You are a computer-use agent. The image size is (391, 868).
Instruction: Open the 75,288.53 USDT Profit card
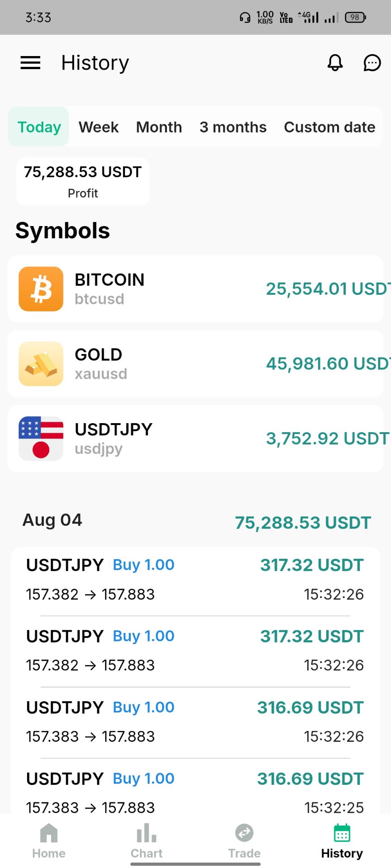pos(83,181)
